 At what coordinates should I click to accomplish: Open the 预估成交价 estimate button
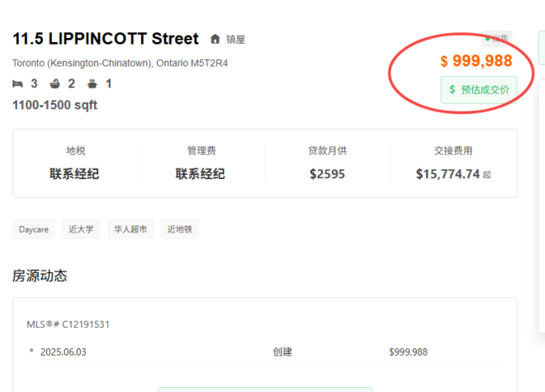(x=478, y=89)
